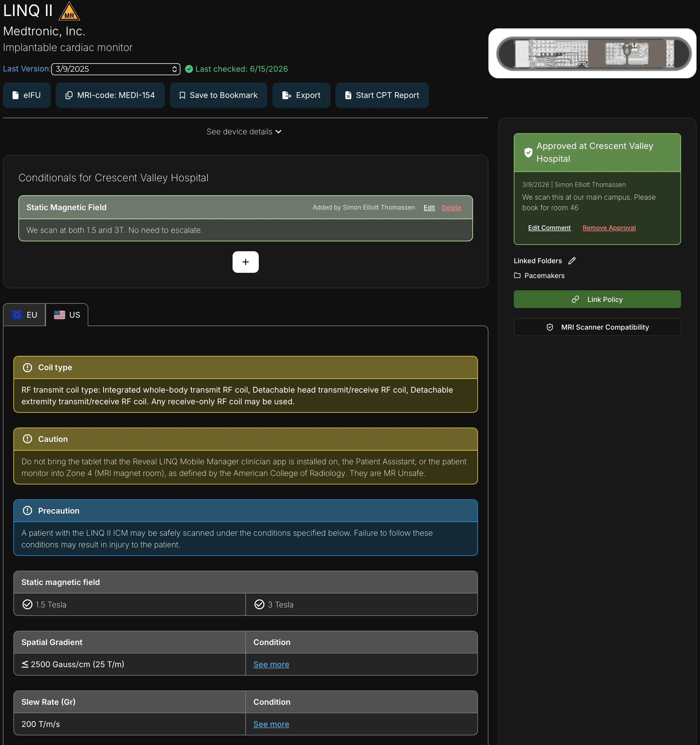Click the 3 Tesla check icon
Screen dimensions: 700x745
pyautogui.click(x=259, y=605)
